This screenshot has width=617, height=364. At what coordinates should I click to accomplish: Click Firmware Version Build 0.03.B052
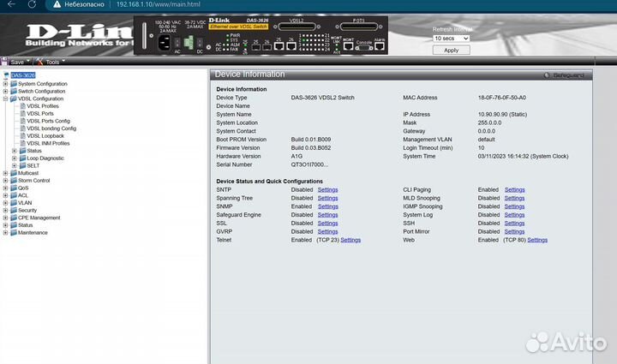[311, 148]
